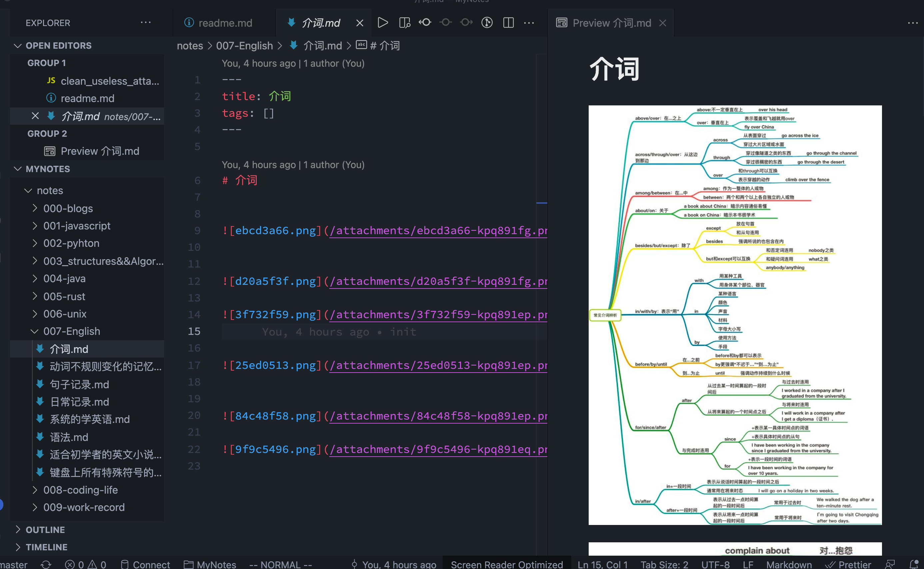Select the readme.md tab

[x=221, y=22]
